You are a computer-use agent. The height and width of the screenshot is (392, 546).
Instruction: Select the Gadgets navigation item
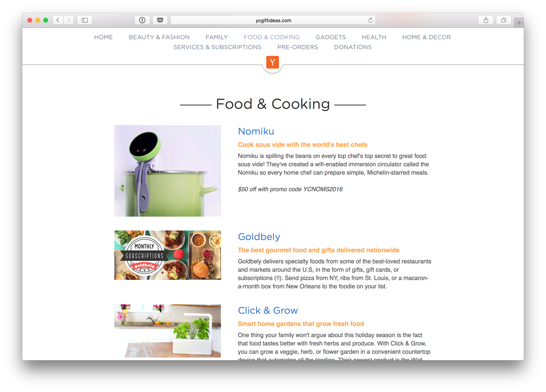tap(331, 37)
